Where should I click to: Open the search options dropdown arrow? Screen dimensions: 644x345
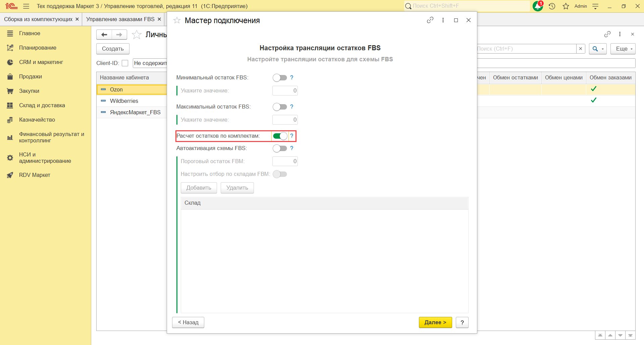click(x=602, y=49)
